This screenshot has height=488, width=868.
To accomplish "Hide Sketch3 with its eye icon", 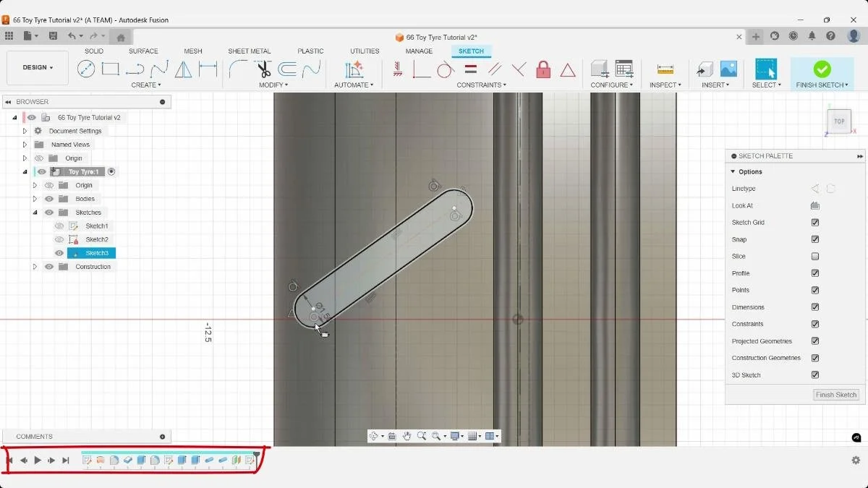I will (59, 253).
